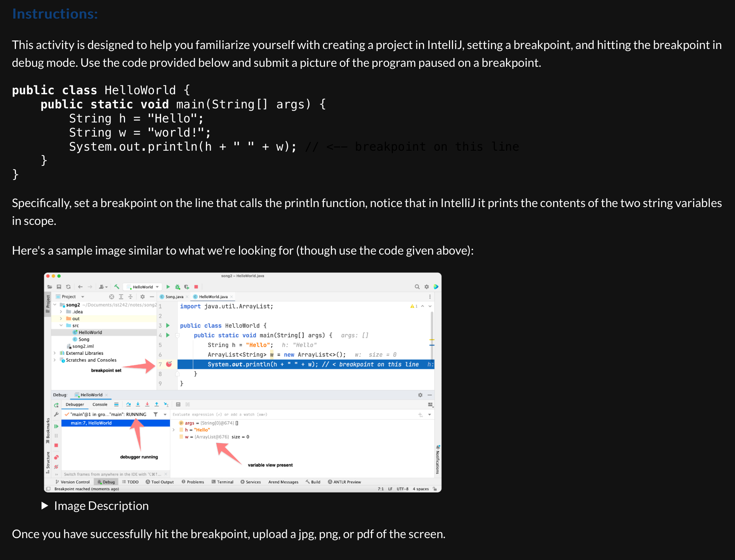Click the Debug bug icon in toolbar
Image resolution: width=735 pixels, height=560 pixels.
coord(177,287)
